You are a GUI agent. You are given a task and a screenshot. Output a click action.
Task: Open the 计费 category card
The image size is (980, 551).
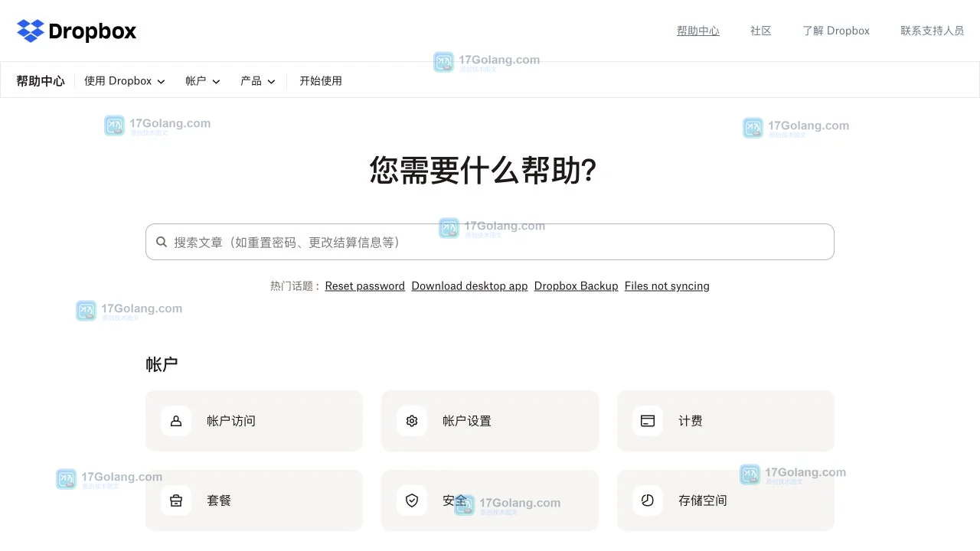[726, 421]
